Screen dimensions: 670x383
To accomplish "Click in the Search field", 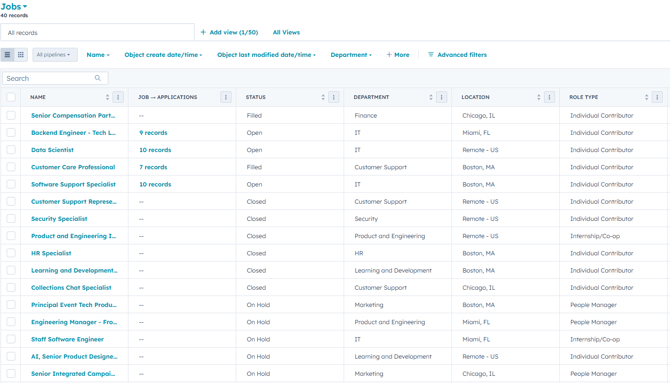I will [x=55, y=78].
